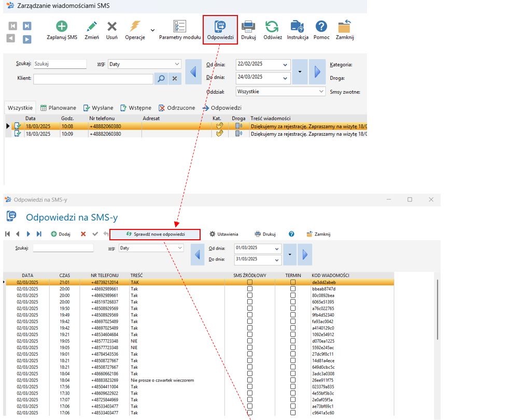Jump to the last record in the SMS manager
Screen dimensions: 507x420
pyautogui.click(x=27, y=26)
